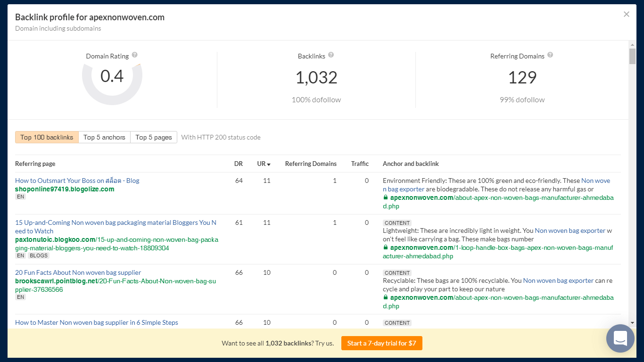
Task: Click the lock icon in first row backlink
Action: (x=386, y=197)
